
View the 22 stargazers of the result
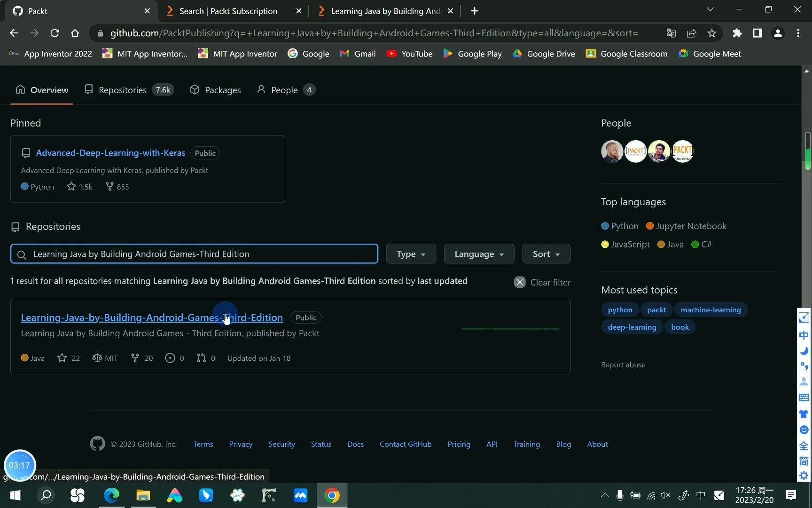(x=69, y=358)
